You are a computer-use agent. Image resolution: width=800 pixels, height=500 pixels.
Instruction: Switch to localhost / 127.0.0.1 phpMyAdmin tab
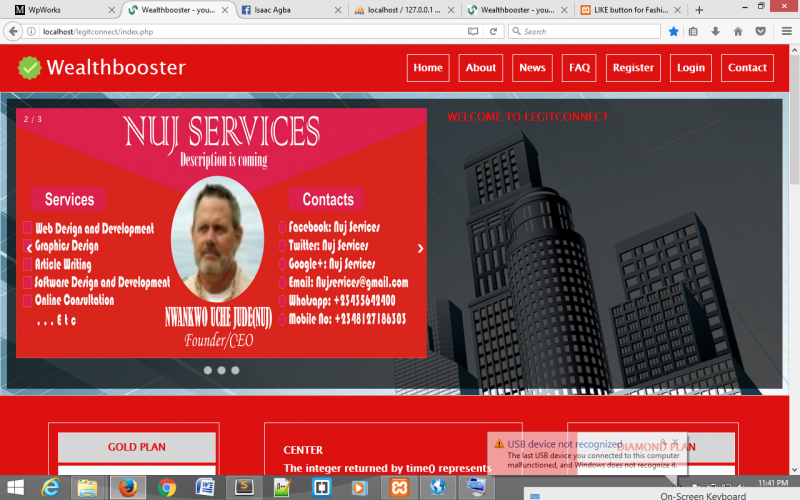(404, 10)
